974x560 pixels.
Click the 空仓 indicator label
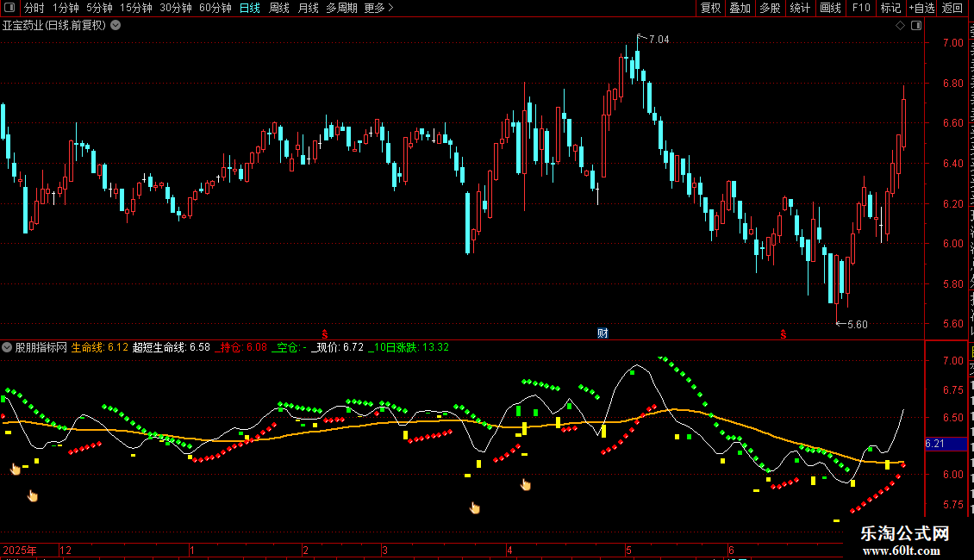pos(290,347)
